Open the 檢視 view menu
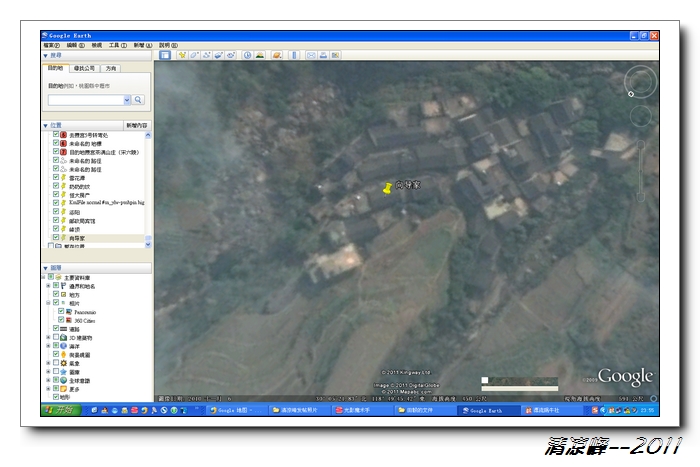The height and width of the screenshot is (467, 700). click(x=96, y=46)
